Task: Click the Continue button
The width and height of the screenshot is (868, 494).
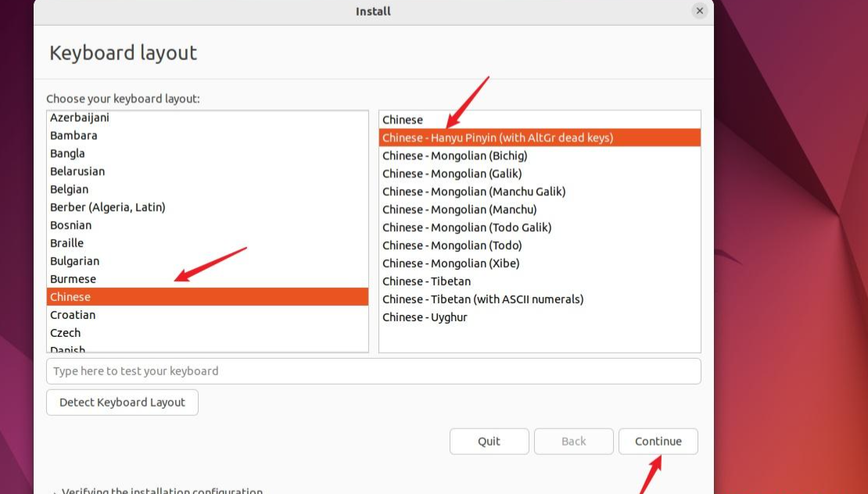Action: point(658,442)
